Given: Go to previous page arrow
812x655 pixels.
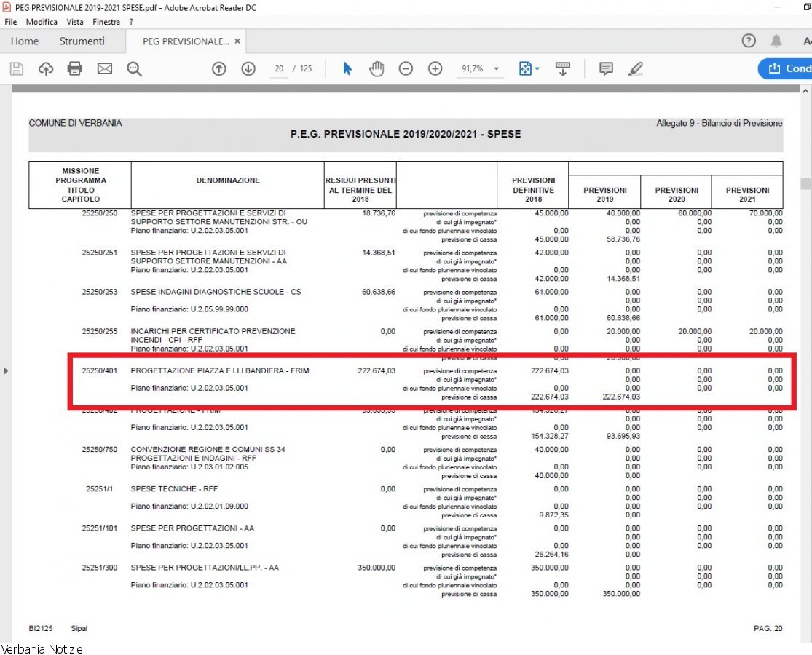Looking at the screenshot, I should (x=219, y=68).
